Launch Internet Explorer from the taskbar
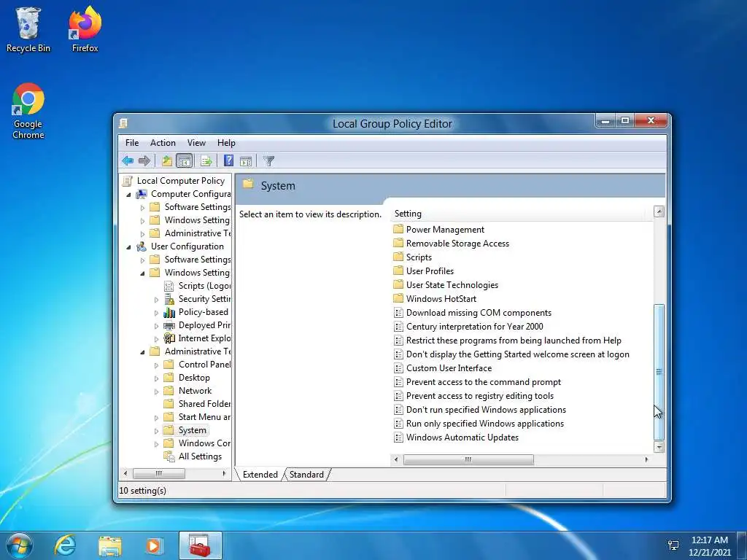 pos(65,545)
